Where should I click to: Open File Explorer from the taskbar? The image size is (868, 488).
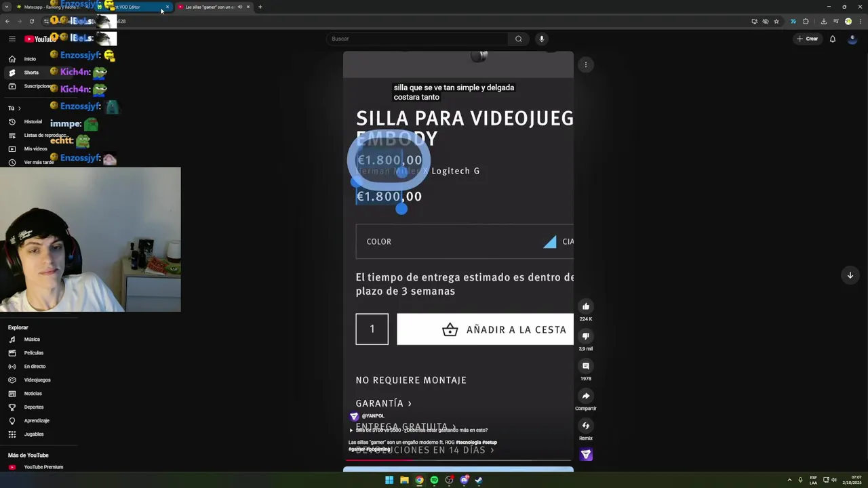click(404, 480)
